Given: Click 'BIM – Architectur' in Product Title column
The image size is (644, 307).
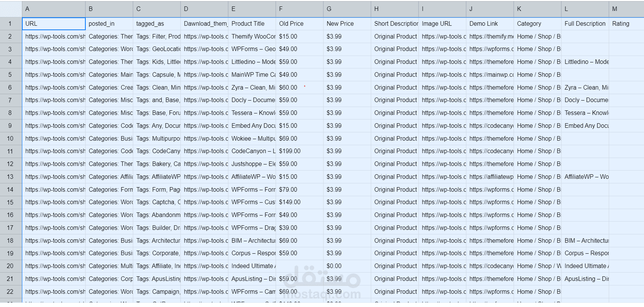Looking at the screenshot, I should 252,240.
